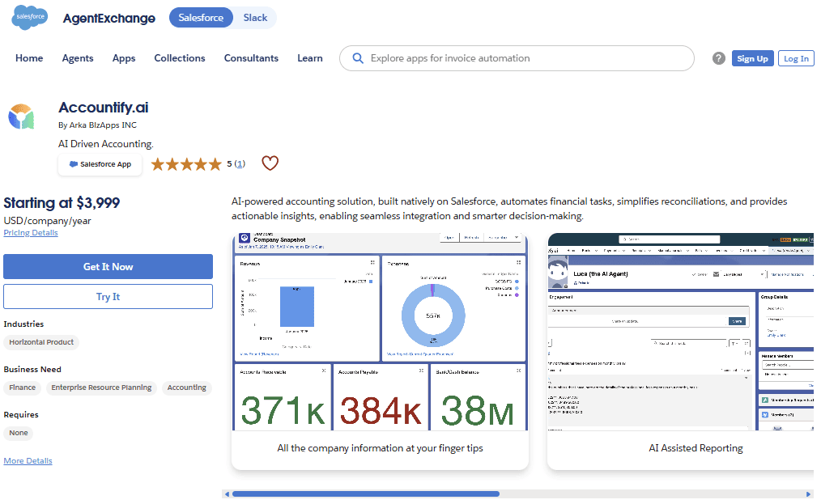Click the 'By Arka BizApps INC' text
Image resolution: width=821 pixels, height=504 pixels.
click(x=97, y=125)
